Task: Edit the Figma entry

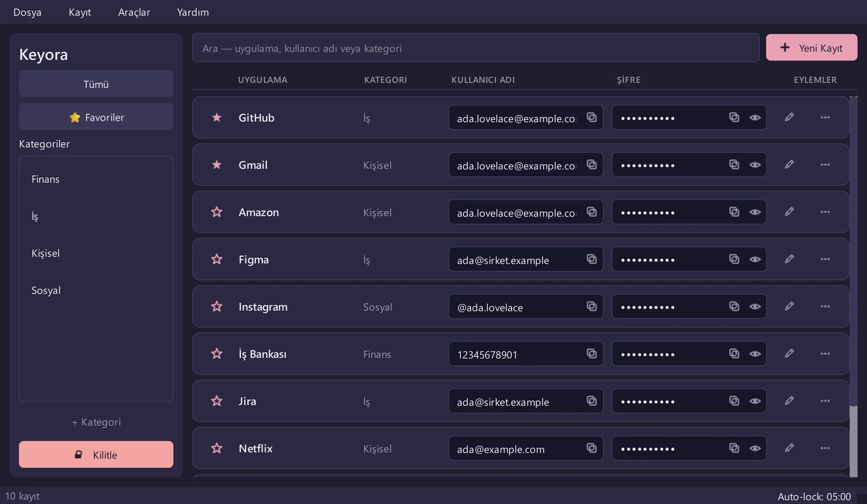Action: (790, 259)
